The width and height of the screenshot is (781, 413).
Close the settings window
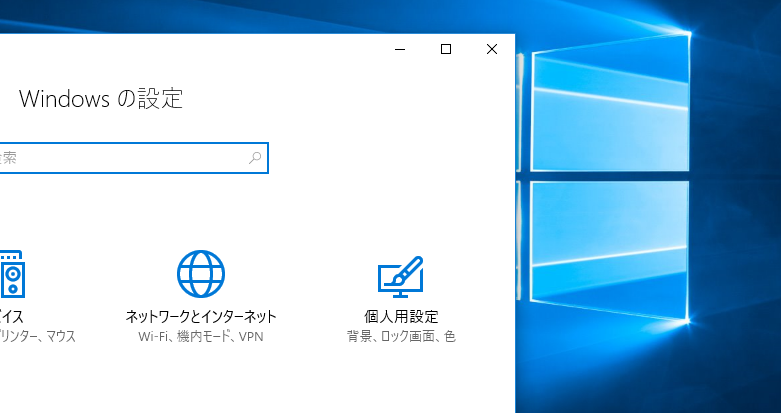(x=492, y=49)
